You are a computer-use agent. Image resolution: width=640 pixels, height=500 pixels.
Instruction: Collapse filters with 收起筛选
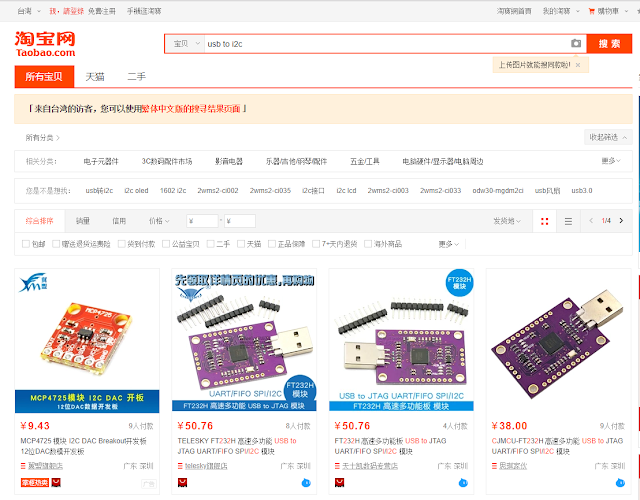coord(608,137)
